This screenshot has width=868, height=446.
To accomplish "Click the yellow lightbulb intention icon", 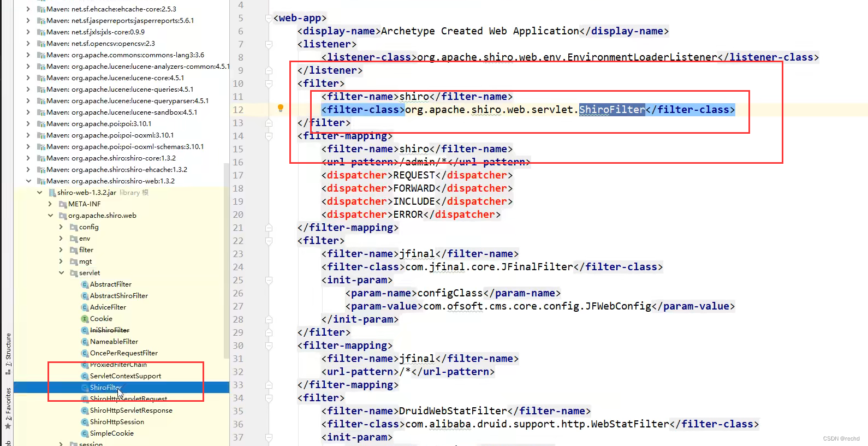I will (x=281, y=108).
